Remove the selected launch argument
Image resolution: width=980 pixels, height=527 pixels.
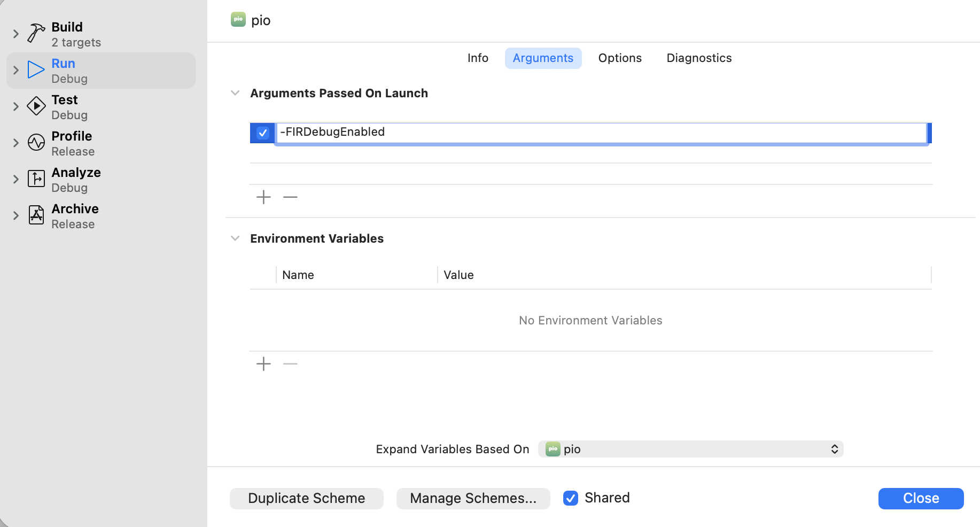(x=290, y=197)
